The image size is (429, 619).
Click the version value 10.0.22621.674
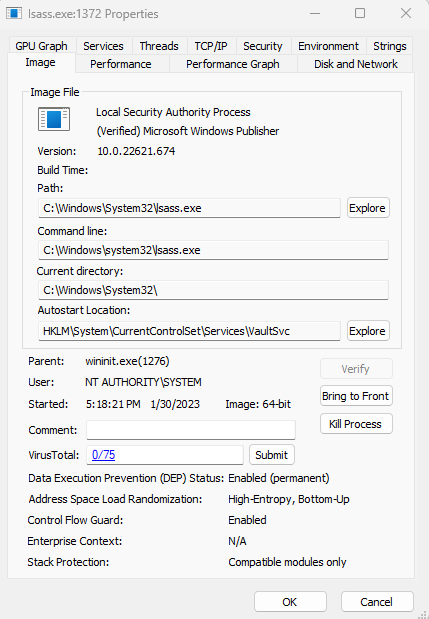tap(136, 151)
